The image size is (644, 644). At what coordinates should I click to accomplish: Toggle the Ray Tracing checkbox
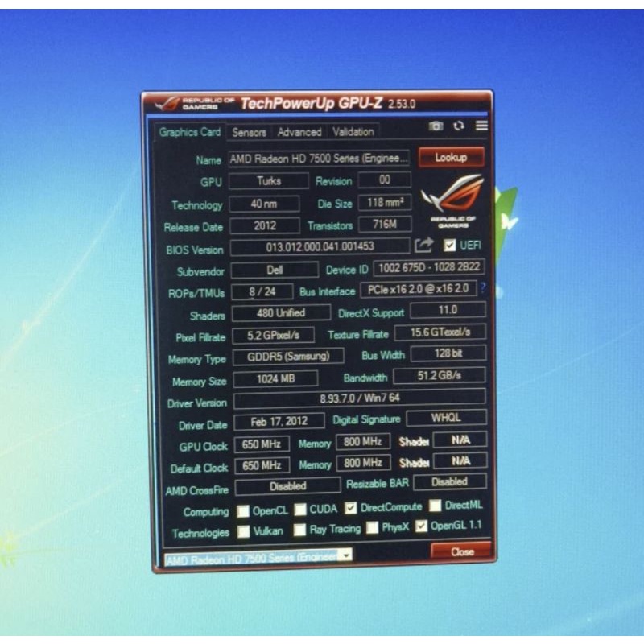[x=299, y=530]
